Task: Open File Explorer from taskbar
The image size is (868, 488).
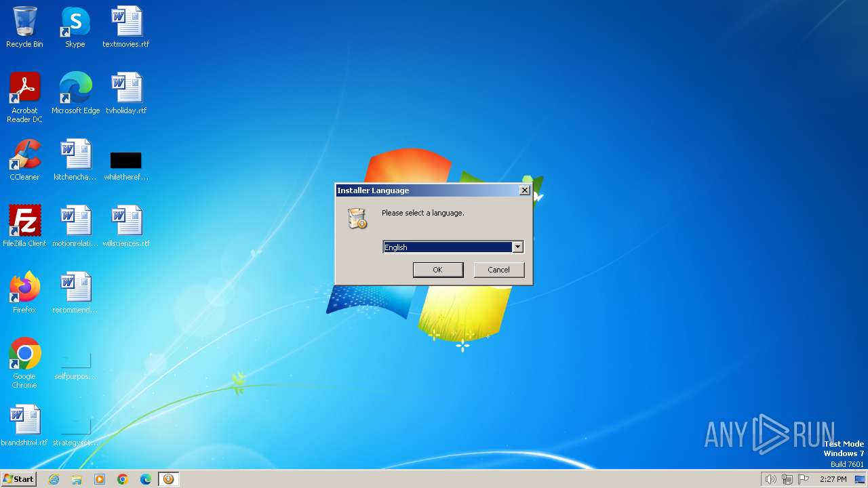Action: coord(77,479)
